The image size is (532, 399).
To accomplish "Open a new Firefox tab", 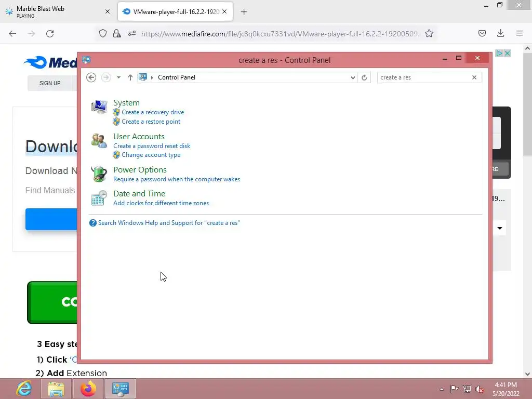I will [x=244, y=12].
